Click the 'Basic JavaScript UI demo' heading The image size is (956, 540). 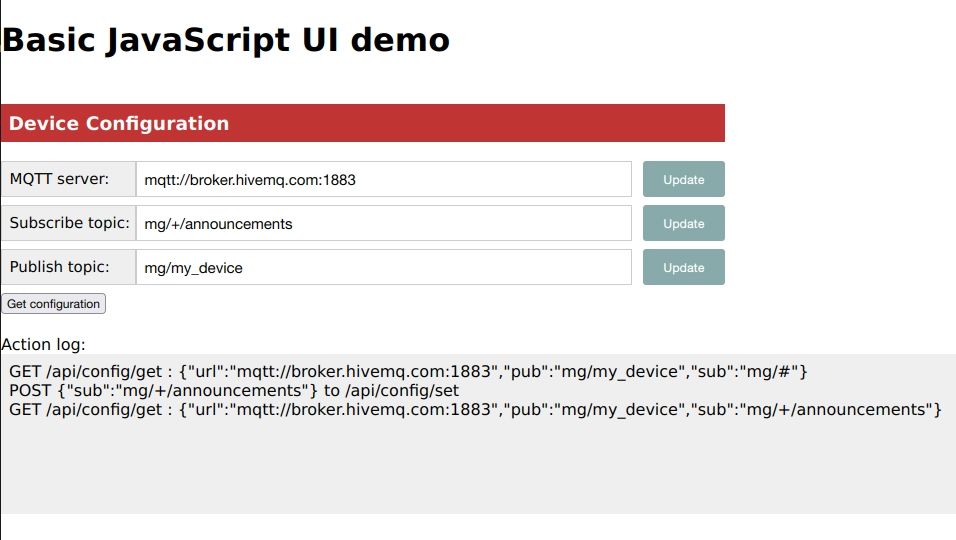click(x=226, y=40)
